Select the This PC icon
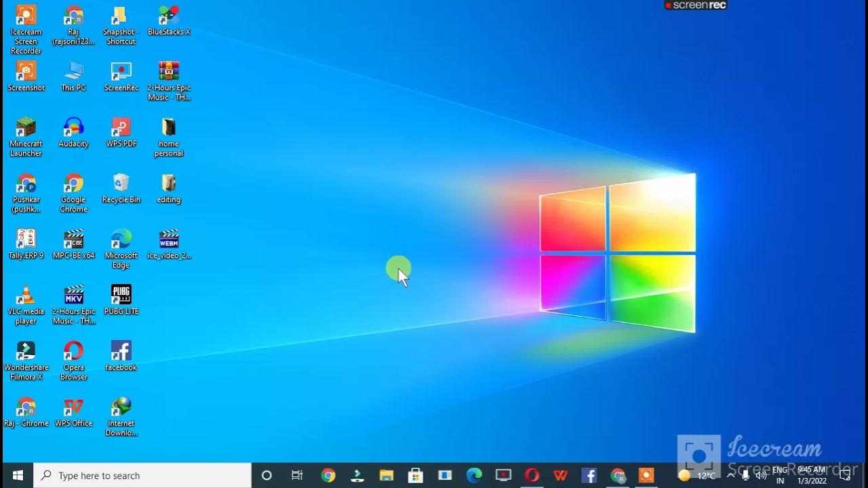 click(x=73, y=76)
